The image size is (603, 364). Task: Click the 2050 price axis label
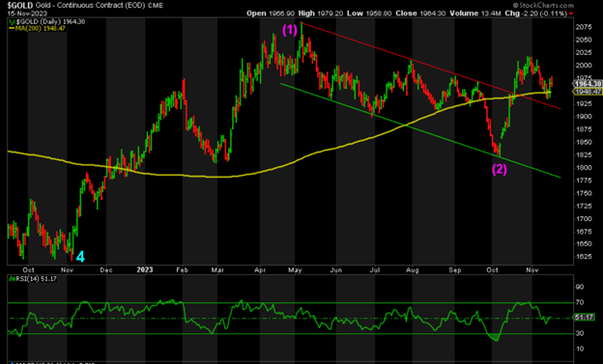[584, 40]
